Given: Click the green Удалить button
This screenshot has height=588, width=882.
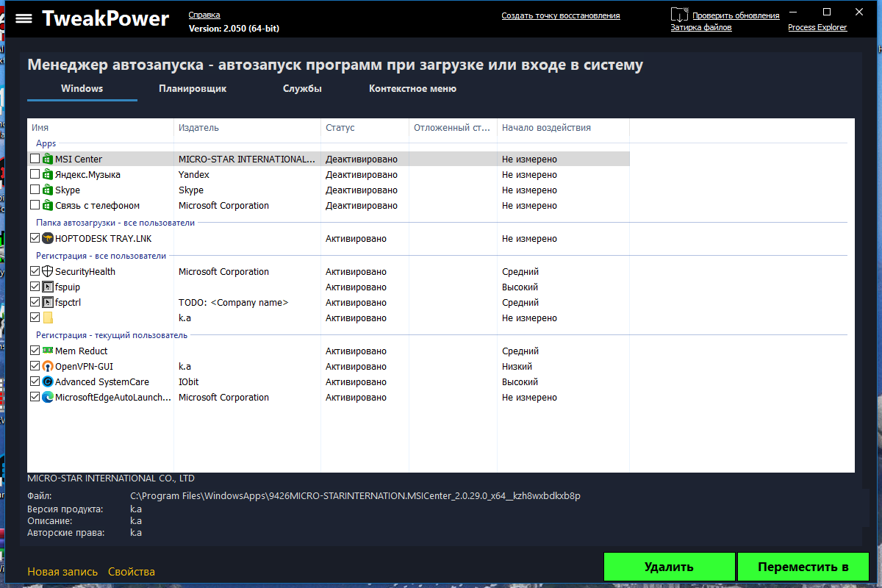Looking at the screenshot, I should [x=669, y=567].
